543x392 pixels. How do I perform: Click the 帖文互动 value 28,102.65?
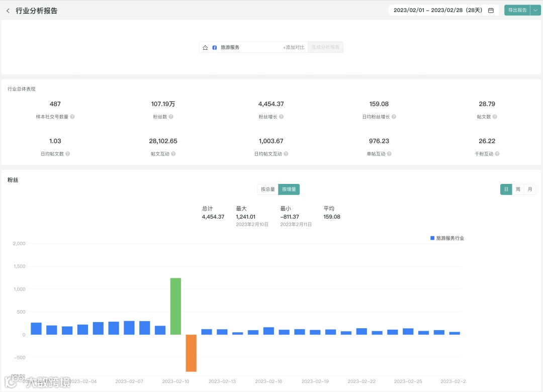(163, 141)
